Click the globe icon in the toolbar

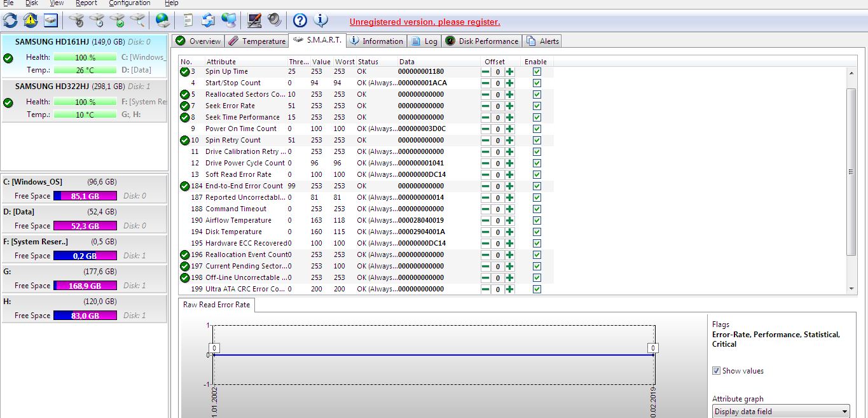[x=163, y=20]
